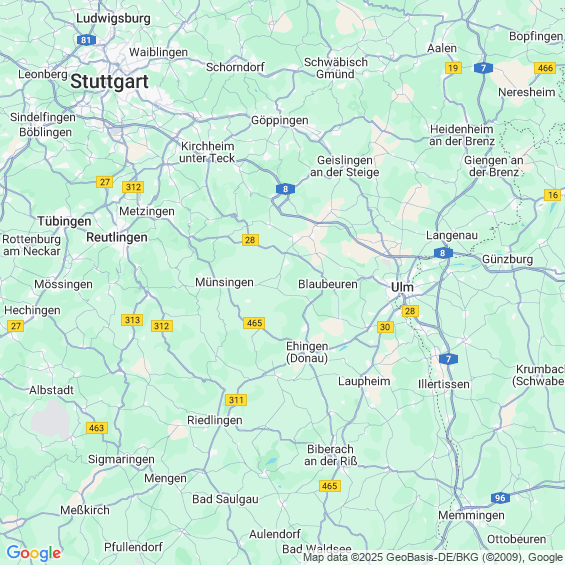Image resolution: width=565 pixels, height=565 pixels.
Task: Click the yellow 30 road shield near Ulm
Action: click(x=385, y=327)
